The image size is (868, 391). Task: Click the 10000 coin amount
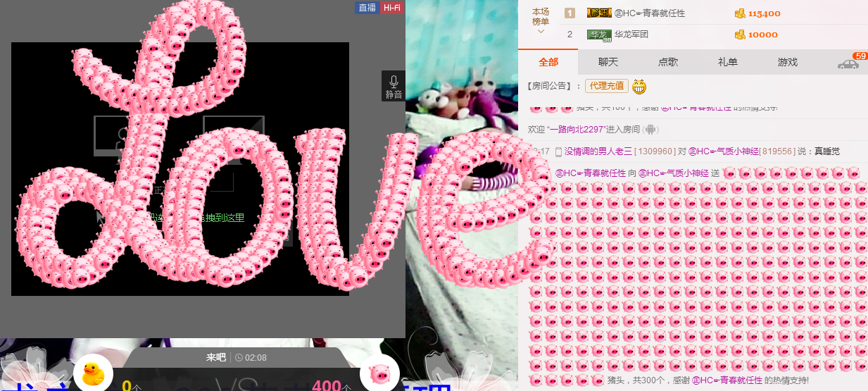point(763,35)
